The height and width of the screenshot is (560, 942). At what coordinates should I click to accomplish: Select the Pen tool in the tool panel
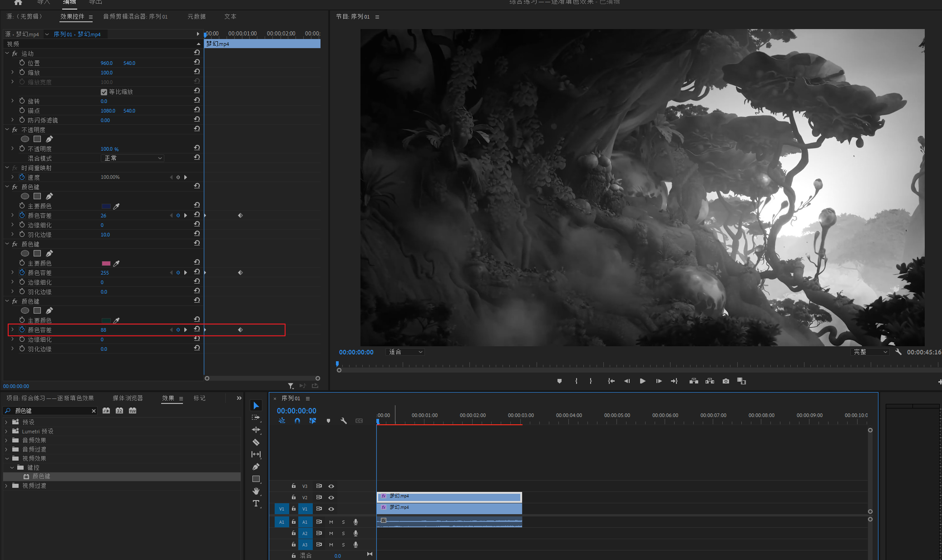256,467
